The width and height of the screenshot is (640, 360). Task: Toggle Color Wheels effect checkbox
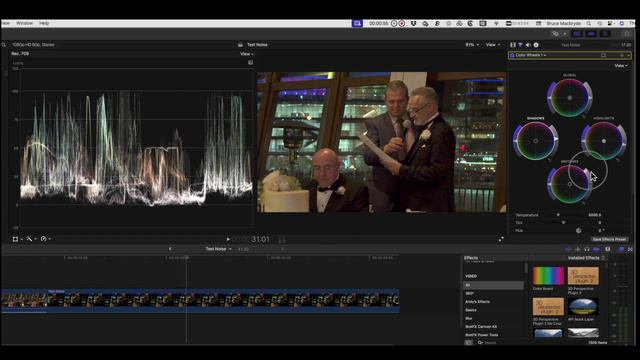(512, 55)
